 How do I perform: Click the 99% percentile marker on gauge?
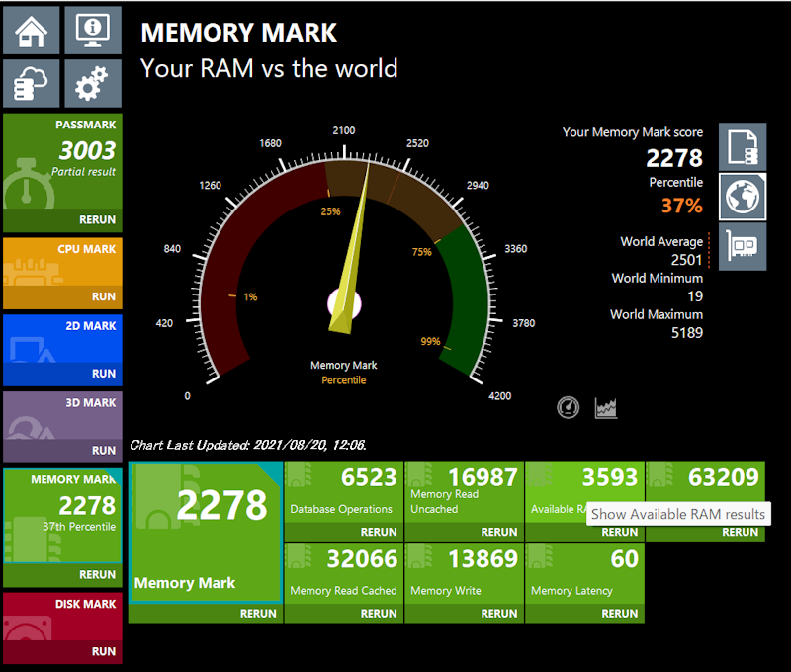tap(430, 341)
